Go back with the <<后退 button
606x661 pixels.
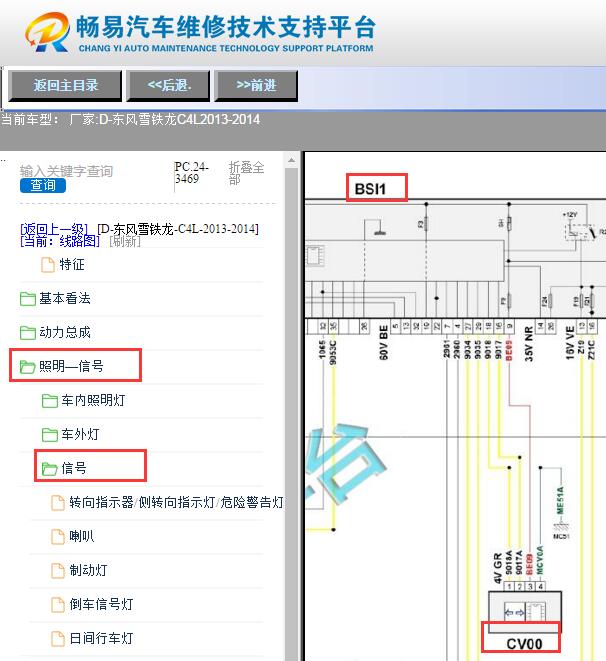click(169, 86)
